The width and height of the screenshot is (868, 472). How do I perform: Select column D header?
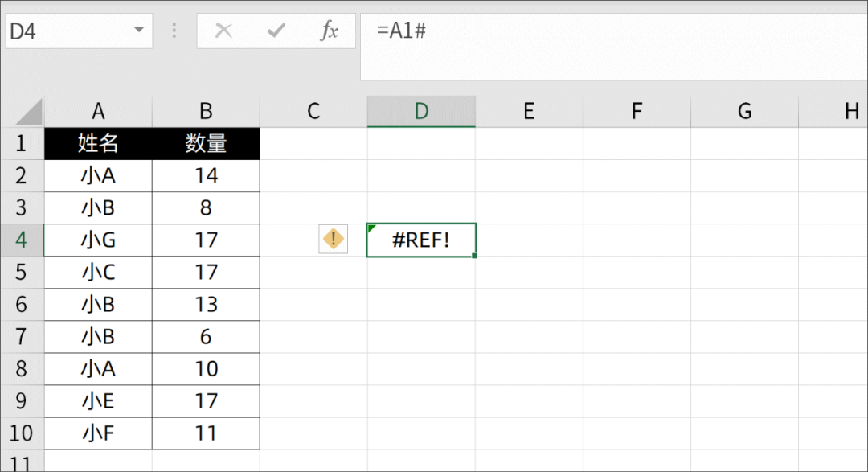click(421, 112)
